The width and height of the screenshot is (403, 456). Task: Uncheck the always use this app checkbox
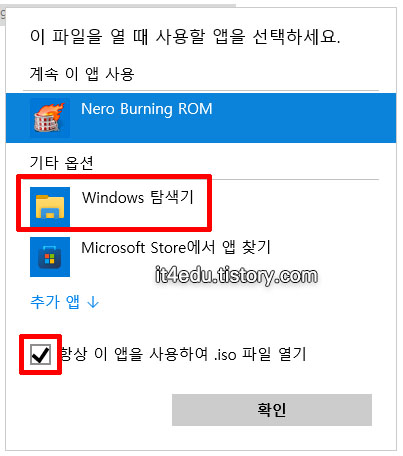(x=40, y=354)
